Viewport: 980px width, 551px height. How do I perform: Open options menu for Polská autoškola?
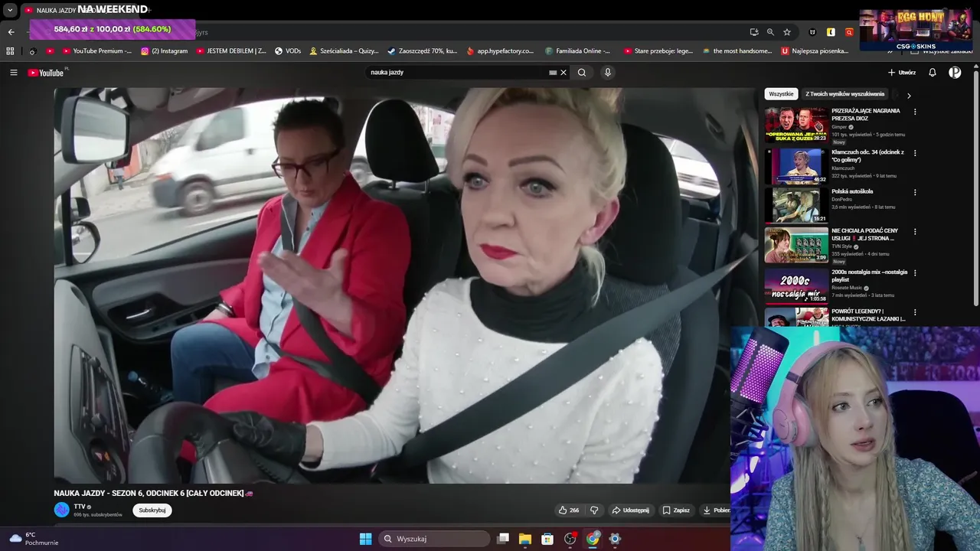(x=915, y=192)
